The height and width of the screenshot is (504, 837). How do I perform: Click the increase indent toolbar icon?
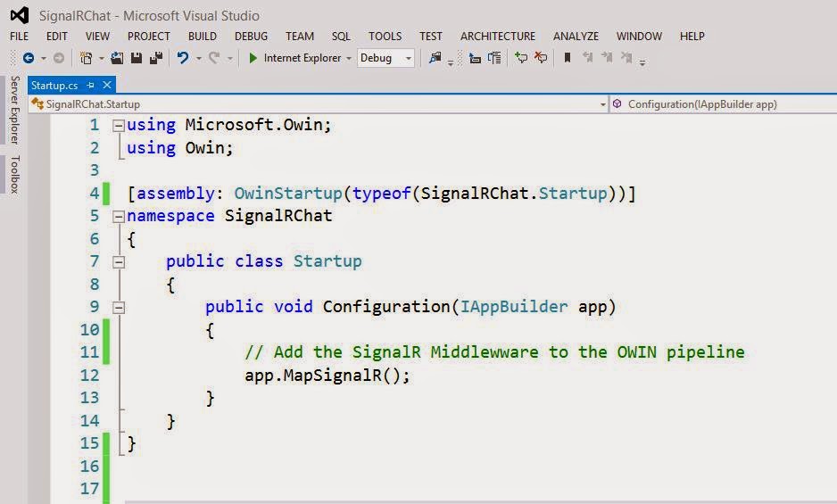click(495, 58)
